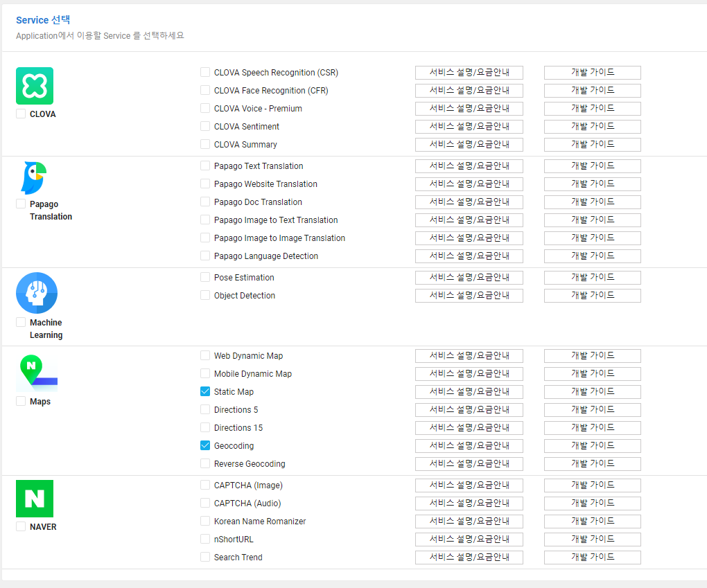Enable Papago Text Translation
The height and width of the screenshot is (588, 707).
pyautogui.click(x=205, y=166)
